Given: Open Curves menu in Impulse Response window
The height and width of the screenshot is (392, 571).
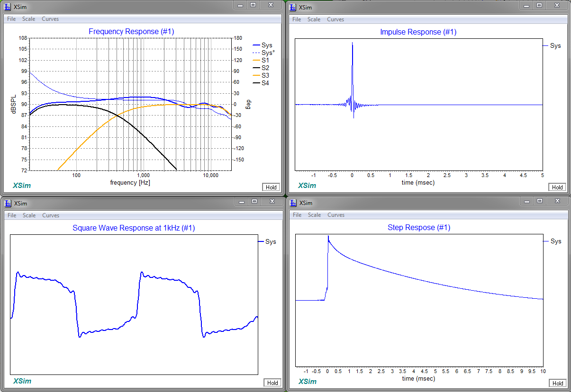Looking at the screenshot, I should (x=335, y=19).
